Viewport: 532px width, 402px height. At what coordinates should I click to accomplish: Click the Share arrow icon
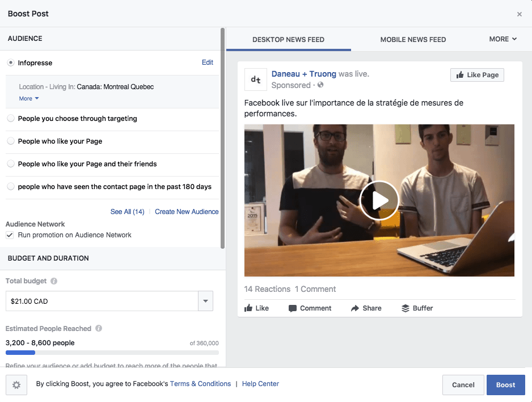point(355,308)
